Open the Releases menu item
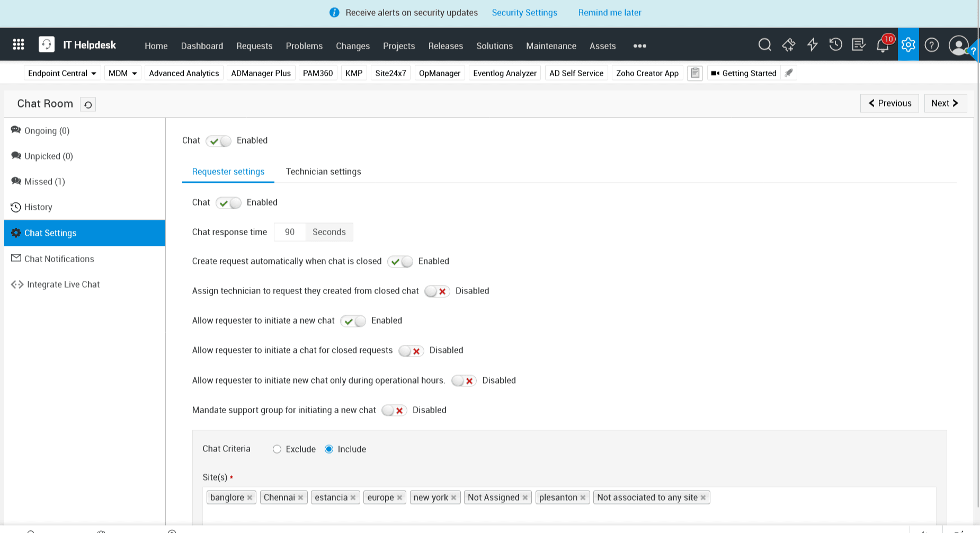Screen dimensions: 980x533 446,46
